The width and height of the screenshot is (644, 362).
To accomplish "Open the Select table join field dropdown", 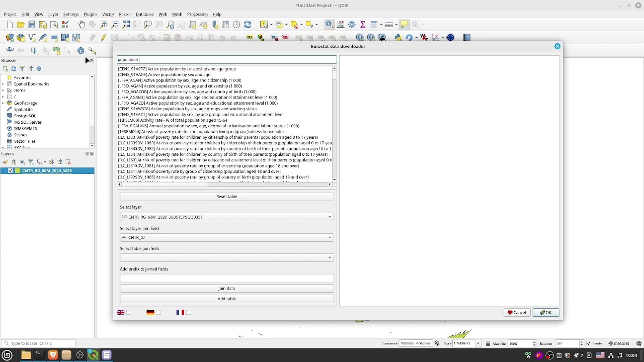I will click(226, 257).
